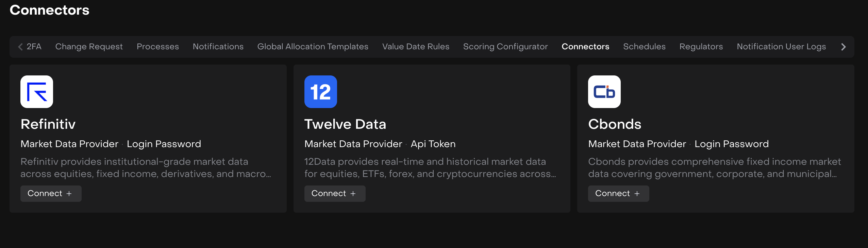Connect the Cbonds data provider
868x248 pixels.
618,194
